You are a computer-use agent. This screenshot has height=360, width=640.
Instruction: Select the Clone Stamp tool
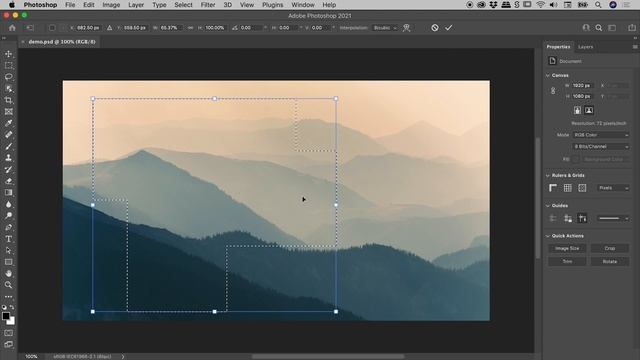coord(9,158)
